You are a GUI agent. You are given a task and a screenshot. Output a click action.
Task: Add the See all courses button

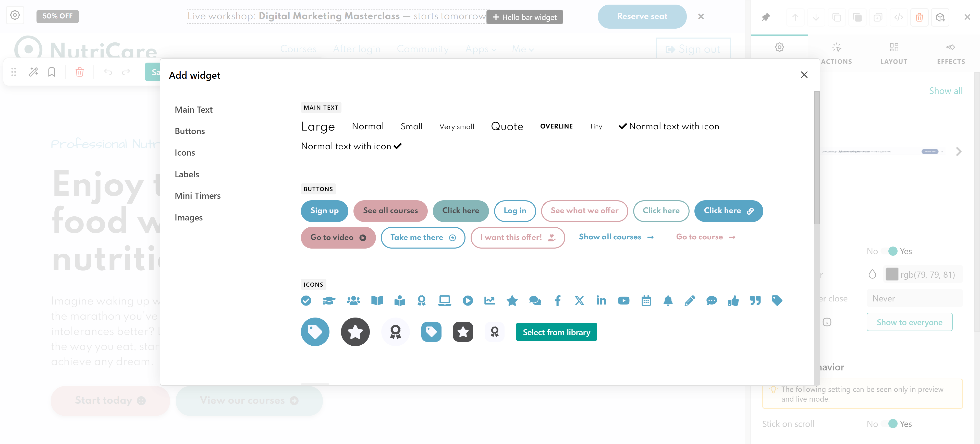pos(390,211)
